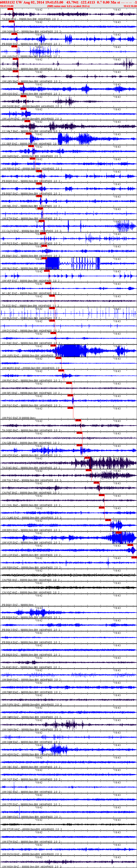Select the CC SVIC EHZ station label
The width and height of the screenshot is (137, 868).
pos(31,343)
